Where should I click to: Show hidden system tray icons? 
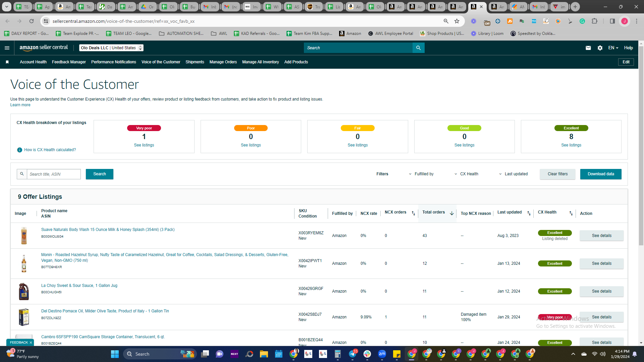click(573, 354)
